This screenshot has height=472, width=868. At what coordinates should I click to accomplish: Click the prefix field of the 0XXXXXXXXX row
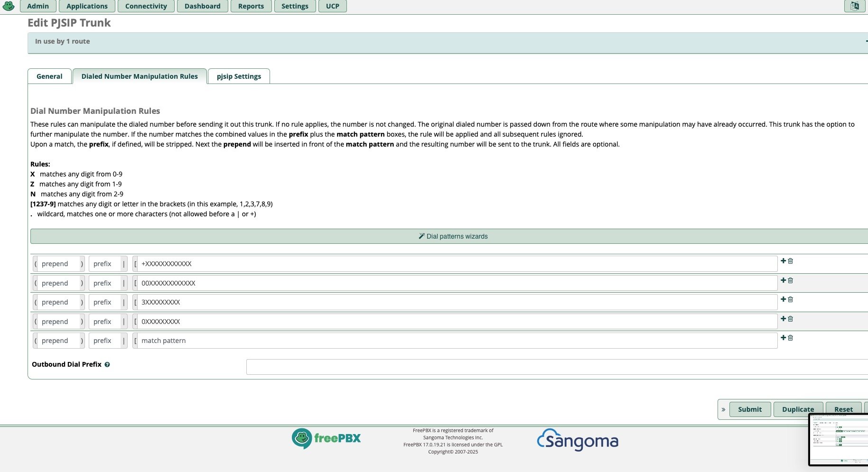(x=105, y=322)
